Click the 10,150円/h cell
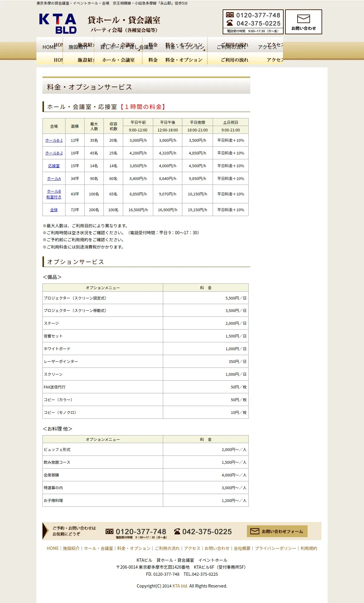 click(x=197, y=194)
